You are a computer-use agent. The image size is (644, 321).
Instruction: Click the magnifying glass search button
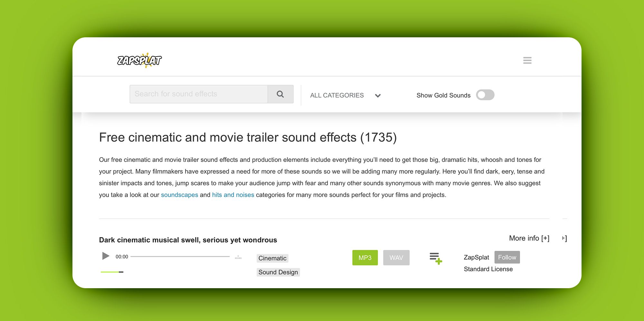280,94
